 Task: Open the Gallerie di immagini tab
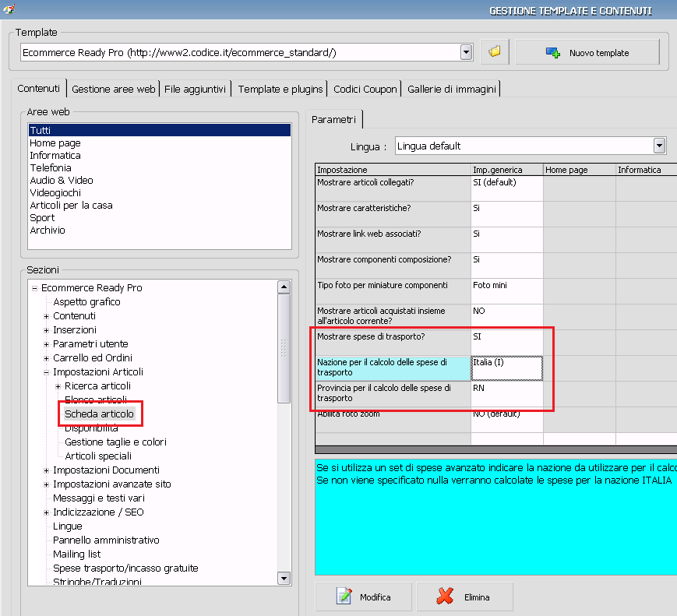click(x=452, y=89)
